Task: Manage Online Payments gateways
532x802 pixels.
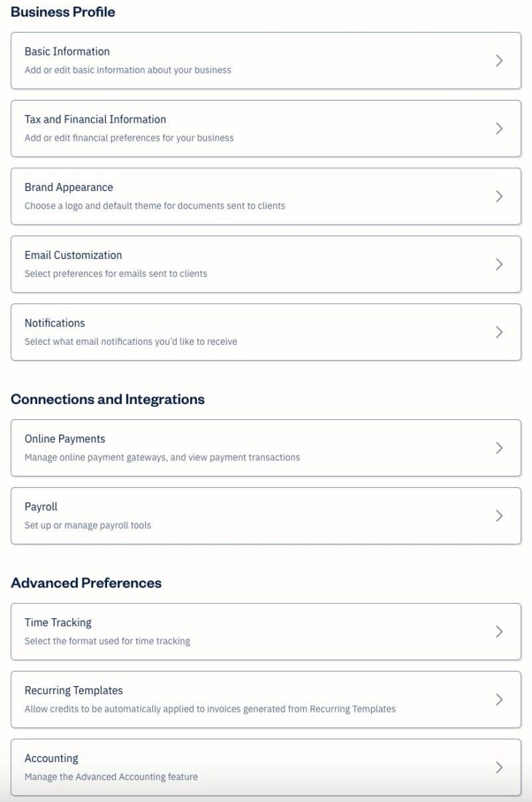Action: [266, 448]
